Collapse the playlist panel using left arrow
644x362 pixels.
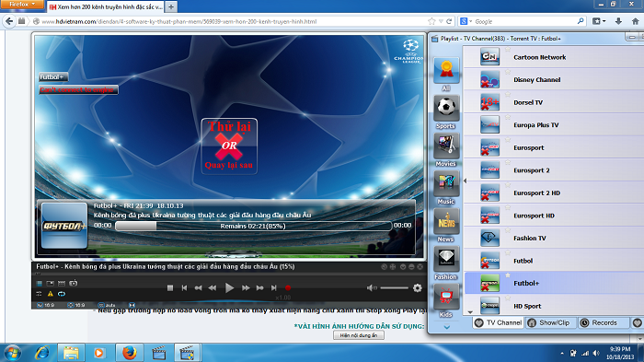click(x=465, y=181)
